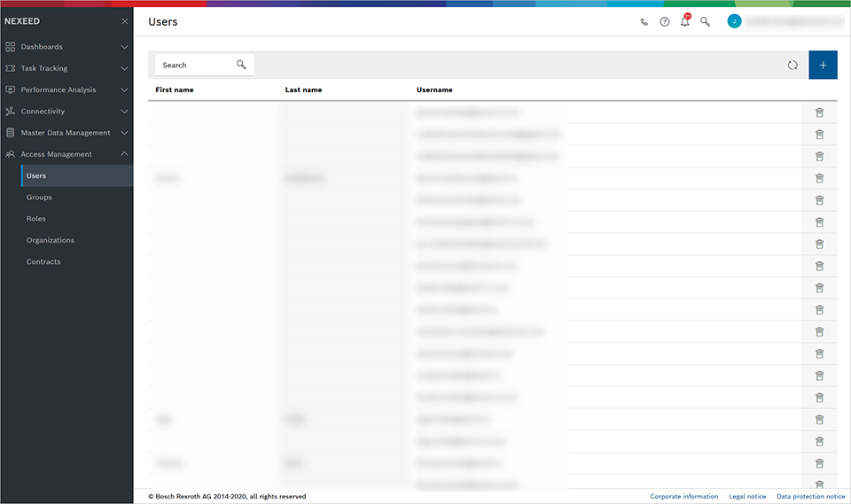Click the Connectivity nodes icon in sidebar

(10, 112)
